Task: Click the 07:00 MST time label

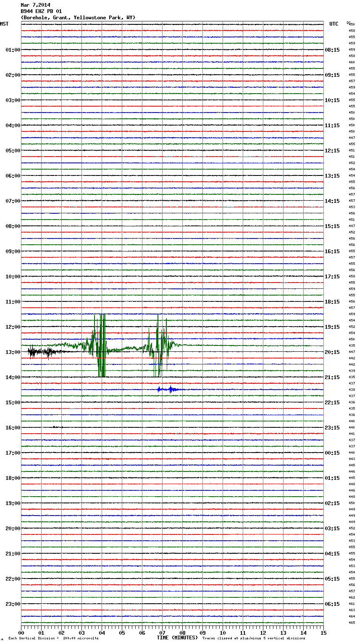Action: 13,201
